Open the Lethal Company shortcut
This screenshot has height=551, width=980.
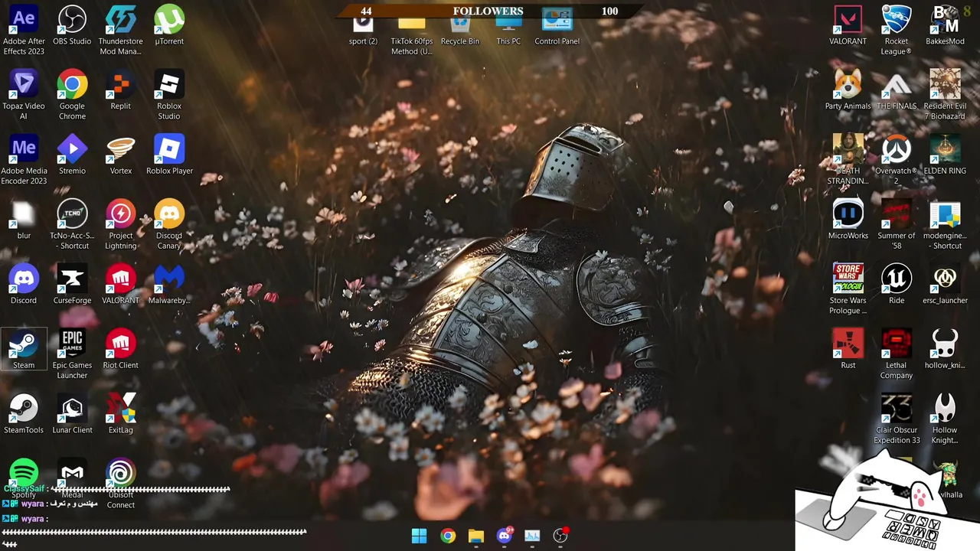click(x=897, y=354)
